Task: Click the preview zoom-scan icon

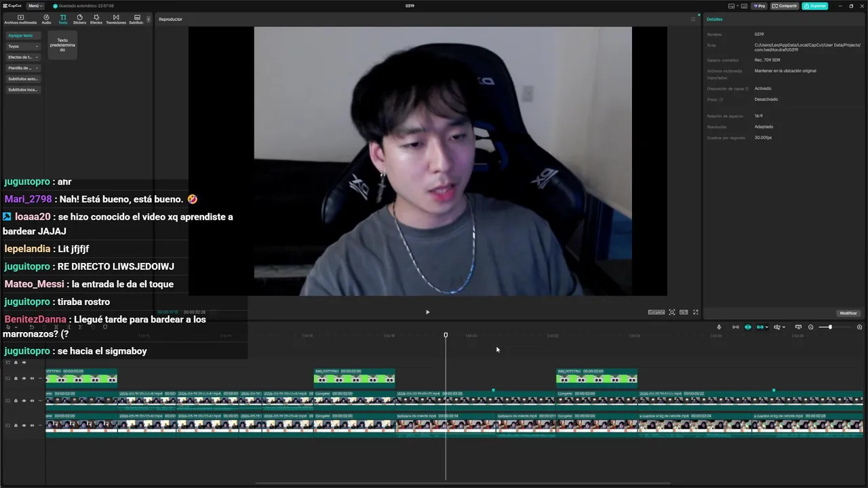Action: pyautogui.click(x=672, y=312)
